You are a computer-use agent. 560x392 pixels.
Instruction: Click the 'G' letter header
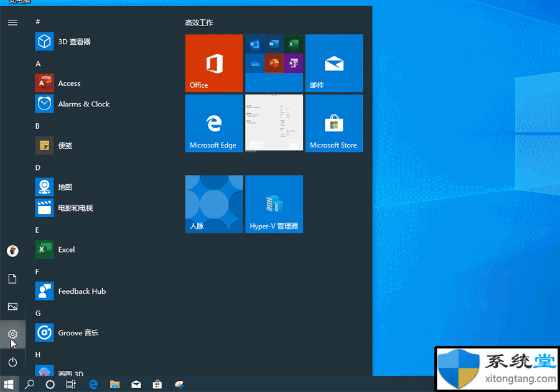37,314
